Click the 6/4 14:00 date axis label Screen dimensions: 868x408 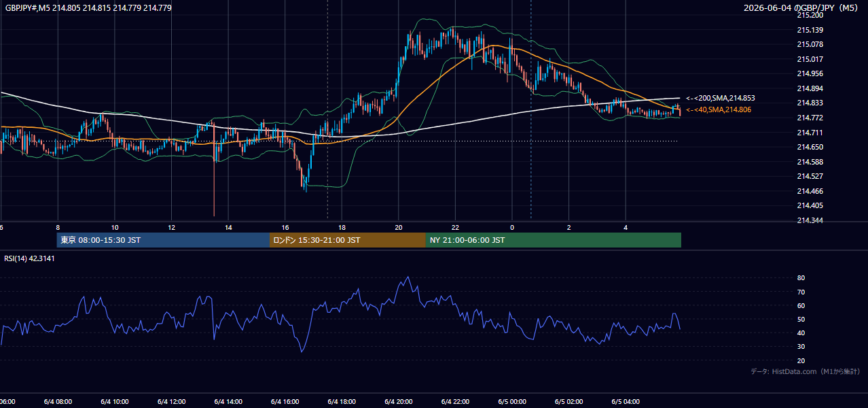tap(228, 401)
